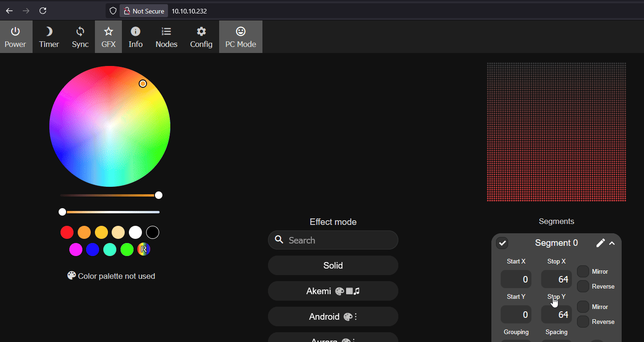Pick the red quick color
Screen dimensions: 644x342
[x=67, y=232]
